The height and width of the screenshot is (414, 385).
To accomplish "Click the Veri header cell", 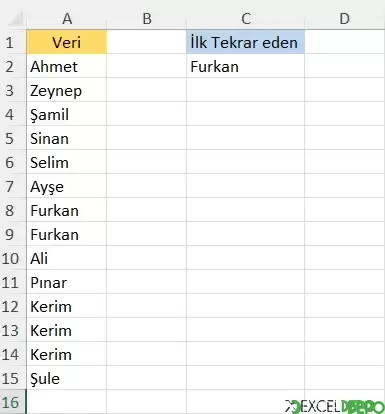I will [x=67, y=42].
